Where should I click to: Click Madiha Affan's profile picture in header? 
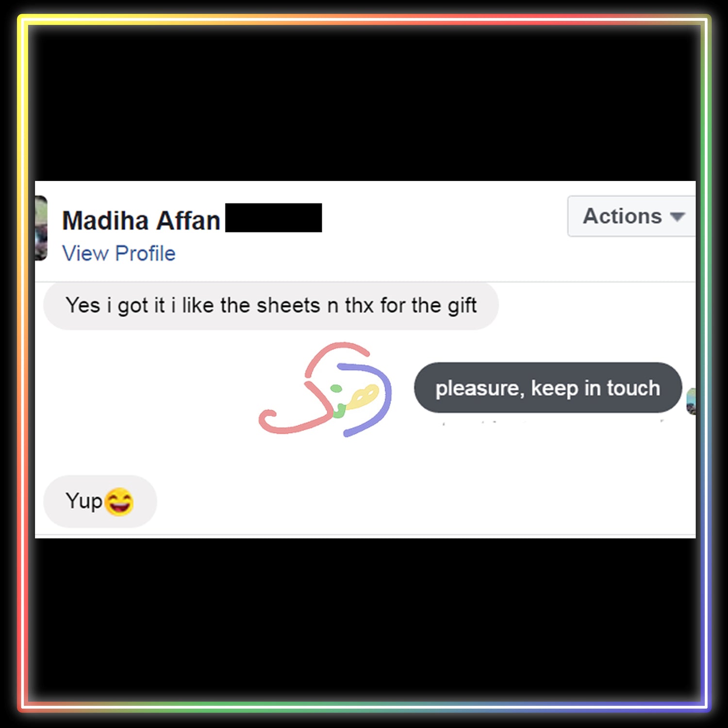coord(41,228)
